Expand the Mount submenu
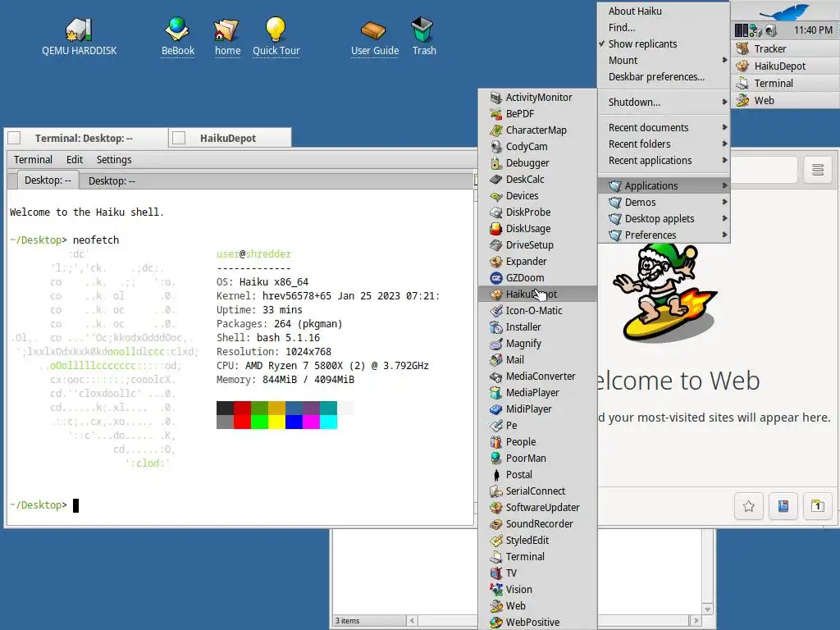The image size is (840, 630). pos(664,61)
